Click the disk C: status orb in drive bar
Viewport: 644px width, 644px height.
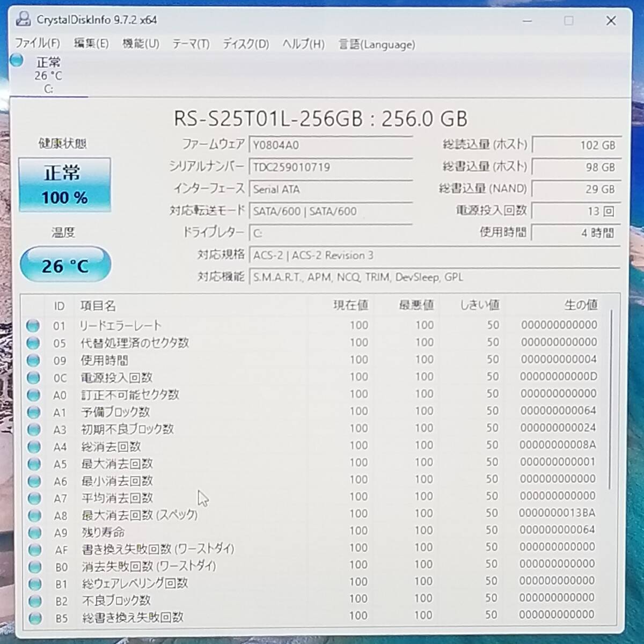pyautogui.click(x=17, y=60)
